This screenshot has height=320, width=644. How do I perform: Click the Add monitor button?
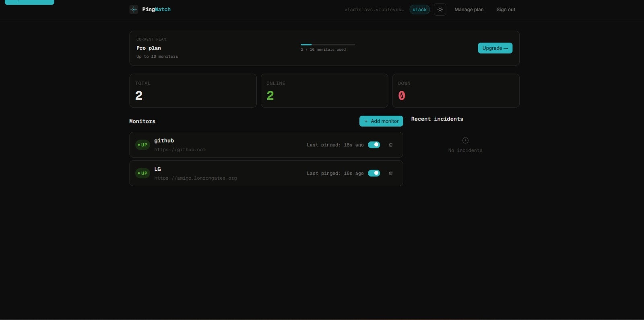[381, 121]
